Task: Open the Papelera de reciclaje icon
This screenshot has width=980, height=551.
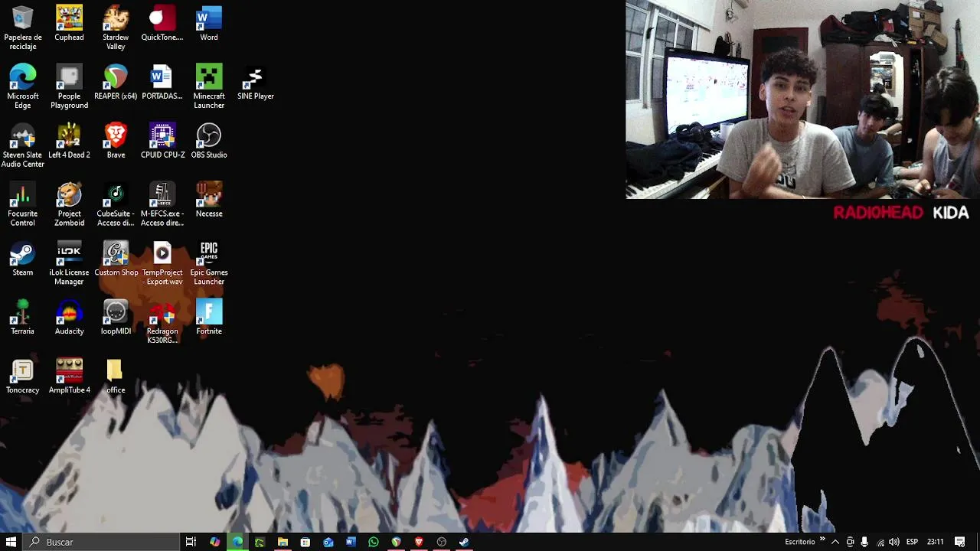Action: point(23,28)
